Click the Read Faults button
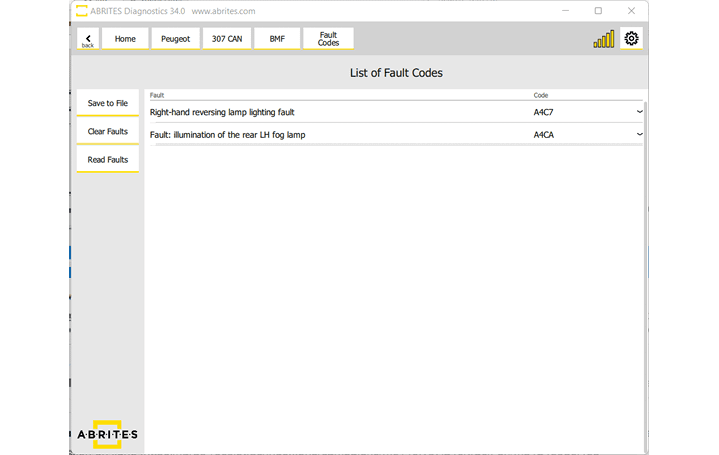Image resolution: width=719 pixels, height=455 pixels. [x=107, y=160]
